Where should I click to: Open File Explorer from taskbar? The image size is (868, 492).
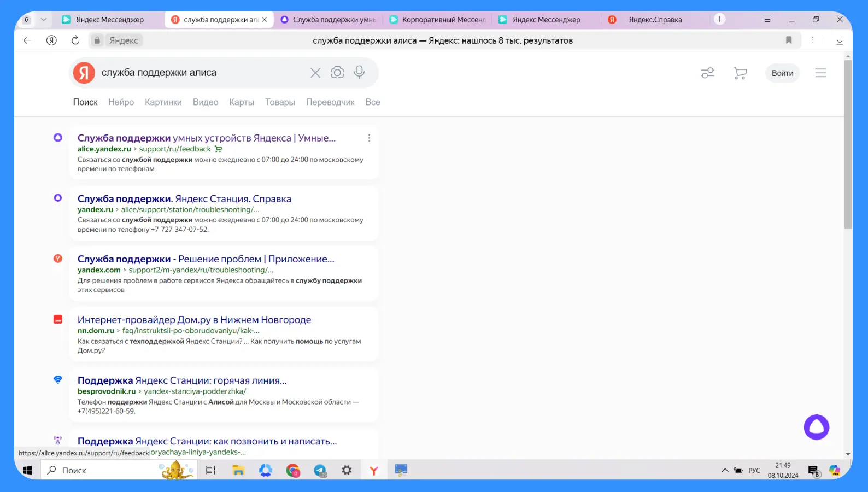click(x=238, y=470)
